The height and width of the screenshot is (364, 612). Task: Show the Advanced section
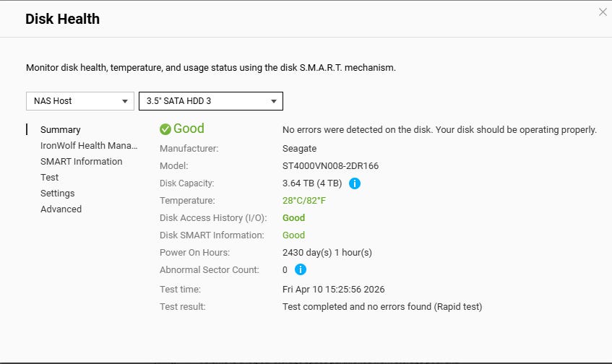(61, 209)
